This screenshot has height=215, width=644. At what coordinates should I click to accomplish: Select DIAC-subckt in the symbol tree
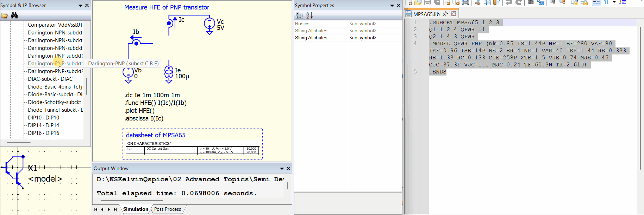coord(50,79)
